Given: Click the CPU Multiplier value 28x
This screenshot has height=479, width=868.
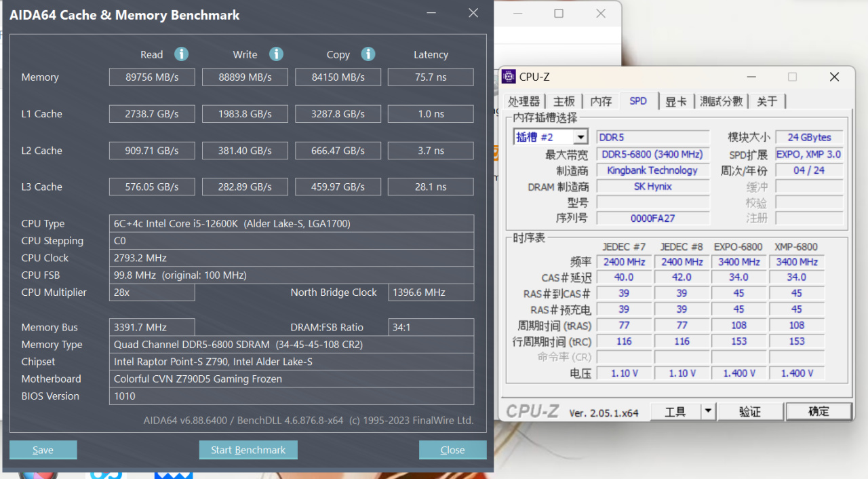Looking at the screenshot, I should pyautogui.click(x=152, y=292).
